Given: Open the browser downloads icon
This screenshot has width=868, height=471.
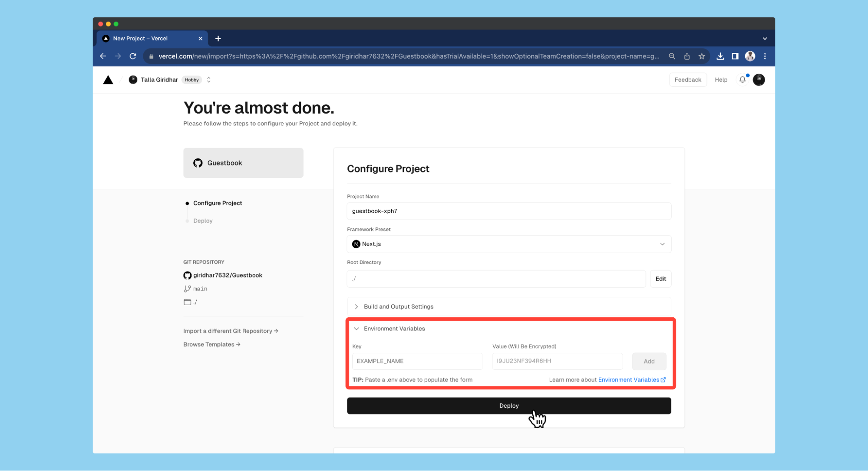Looking at the screenshot, I should pyautogui.click(x=720, y=56).
